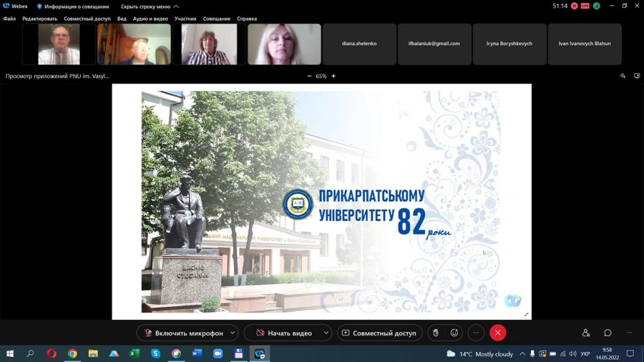Toggle camera with Начать видео
This screenshot has width=644, height=362.
point(284,332)
